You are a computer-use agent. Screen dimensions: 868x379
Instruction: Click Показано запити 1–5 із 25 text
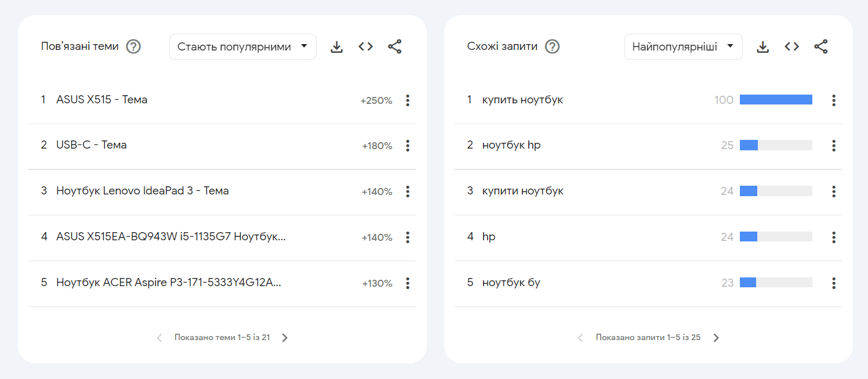(648, 337)
